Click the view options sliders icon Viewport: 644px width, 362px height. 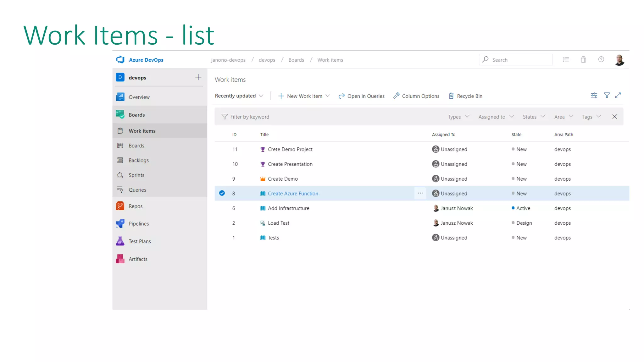click(x=594, y=96)
